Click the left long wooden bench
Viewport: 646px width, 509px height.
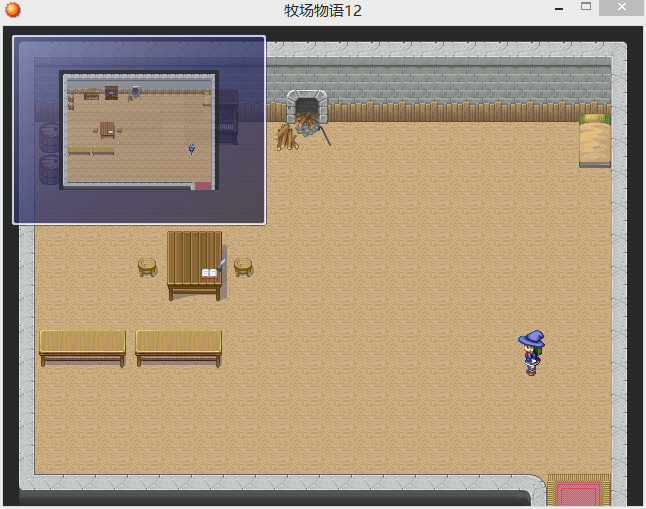tap(82, 348)
